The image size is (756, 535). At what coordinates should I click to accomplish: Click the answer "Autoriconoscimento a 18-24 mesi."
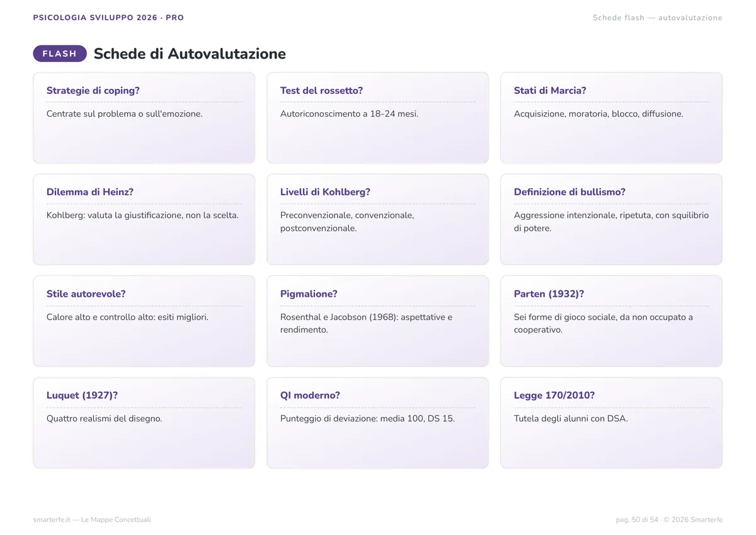pos(349,114)
